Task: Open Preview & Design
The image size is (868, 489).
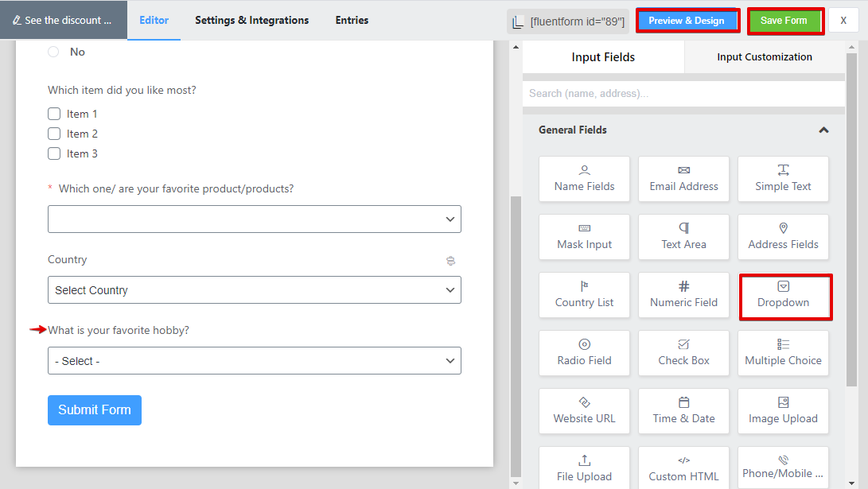Action: coord(687,21)
